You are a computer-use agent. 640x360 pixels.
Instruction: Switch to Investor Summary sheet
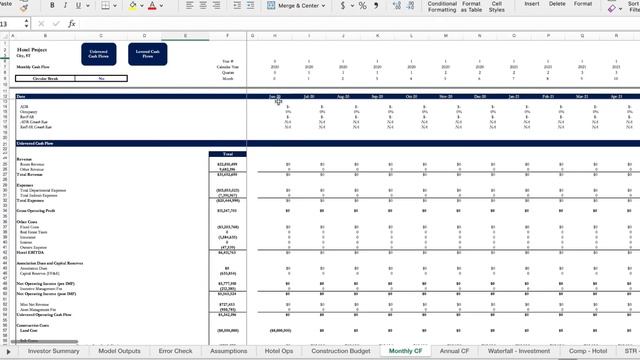[x=53, y=351]
